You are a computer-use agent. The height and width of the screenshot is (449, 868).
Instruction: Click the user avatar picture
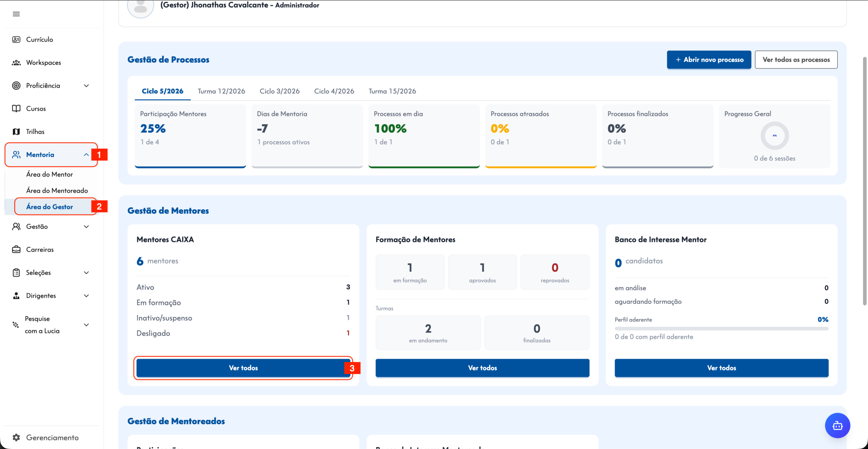(140, 7)
